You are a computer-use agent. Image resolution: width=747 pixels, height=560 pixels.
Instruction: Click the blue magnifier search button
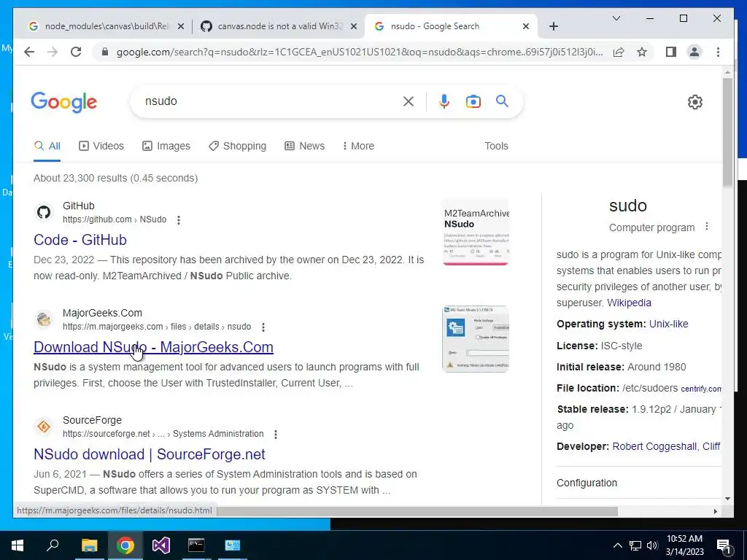pyautogui.click(x=502, y=101)
